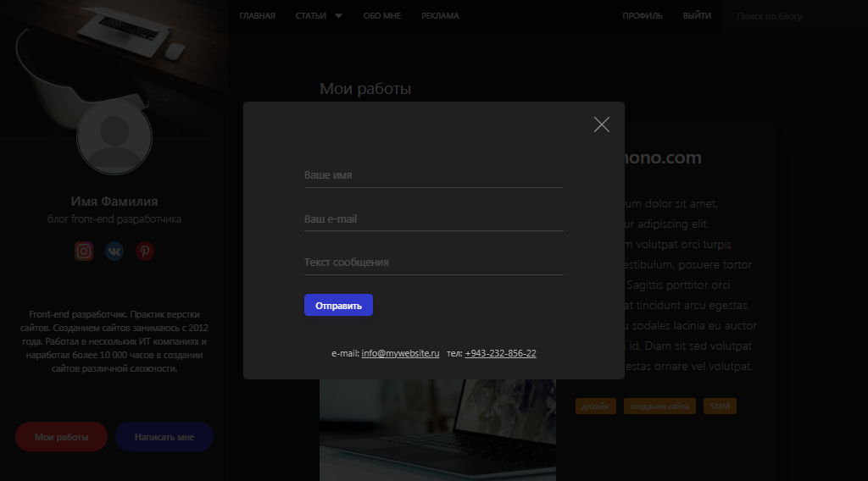Close the contact form modal with X

(601, 124)
